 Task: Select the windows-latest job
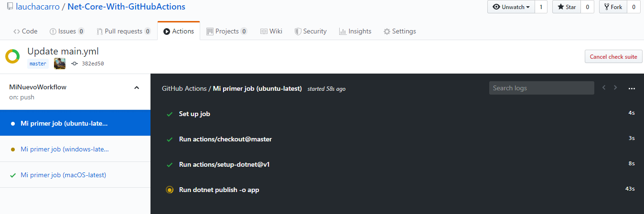tap(75, 149)
